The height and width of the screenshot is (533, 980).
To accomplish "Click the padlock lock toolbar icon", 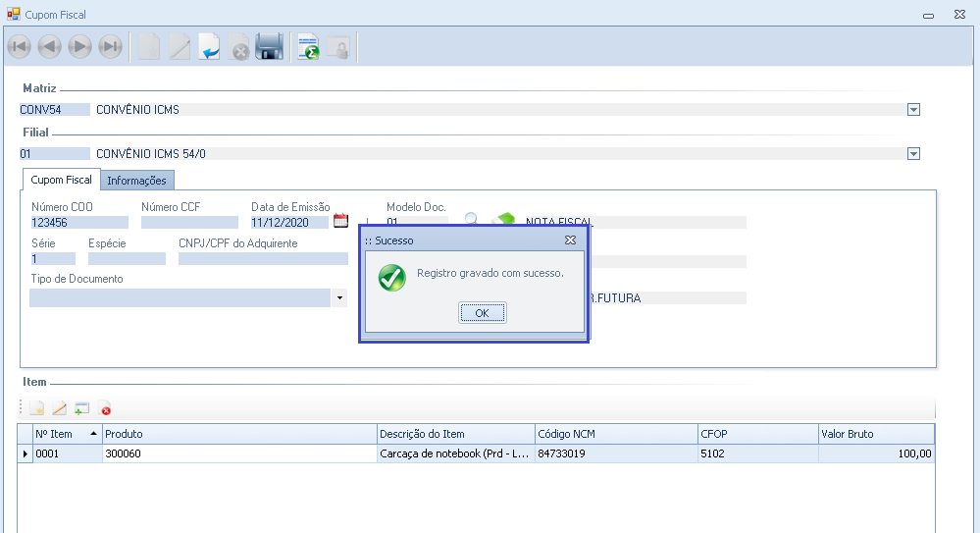I will (338, 47).
